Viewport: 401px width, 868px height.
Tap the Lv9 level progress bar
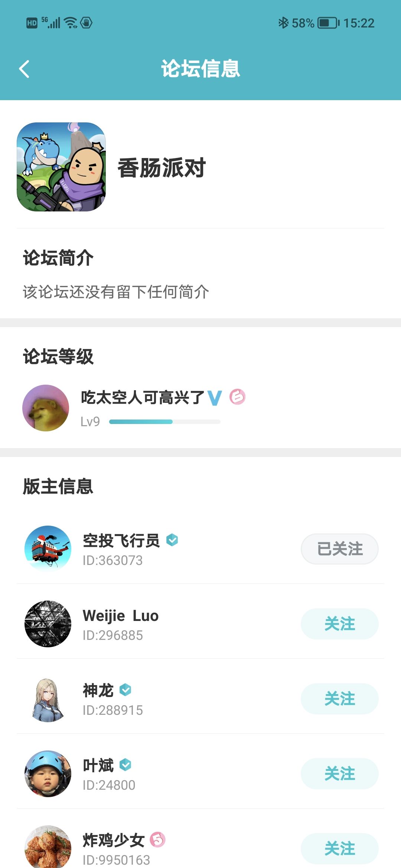165,422
